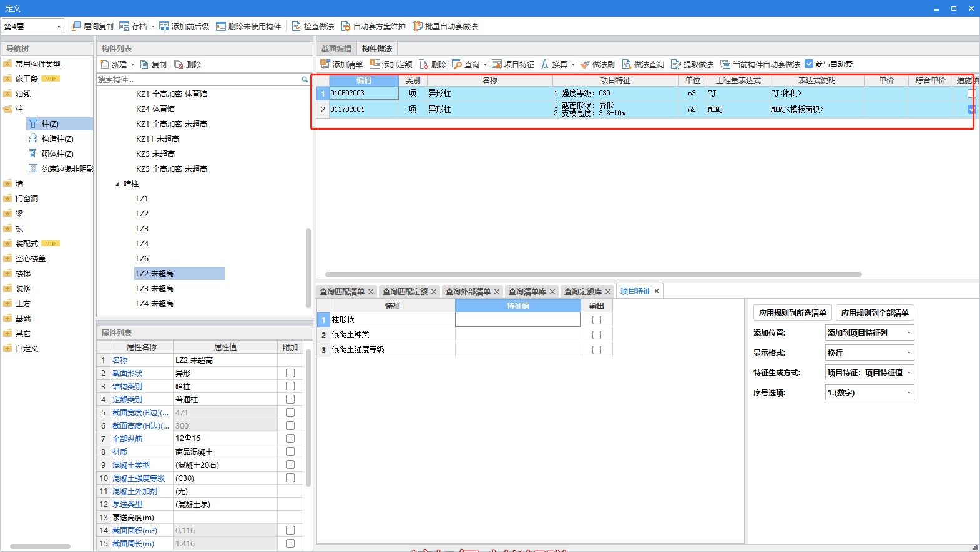Select 柱(Z) in the navigation tree
980x552 pixels.
[50, 124]
